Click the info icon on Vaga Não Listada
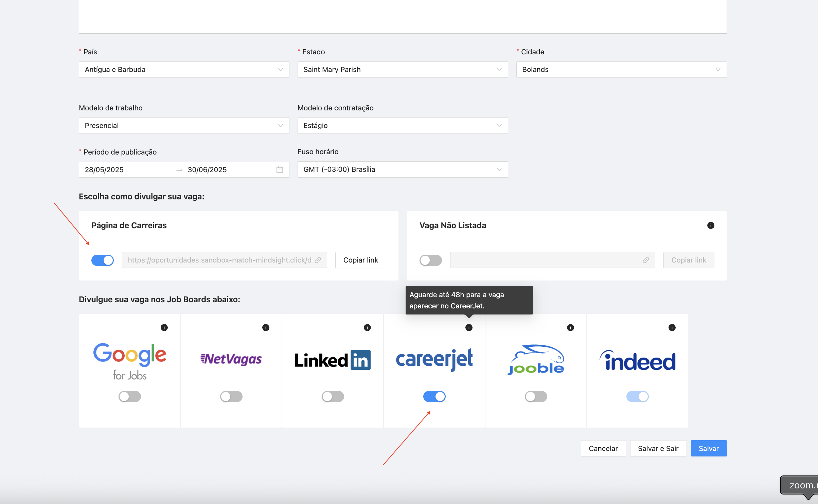Image resolution: width=818 pixels, height=504 pixels. (711, 225)
